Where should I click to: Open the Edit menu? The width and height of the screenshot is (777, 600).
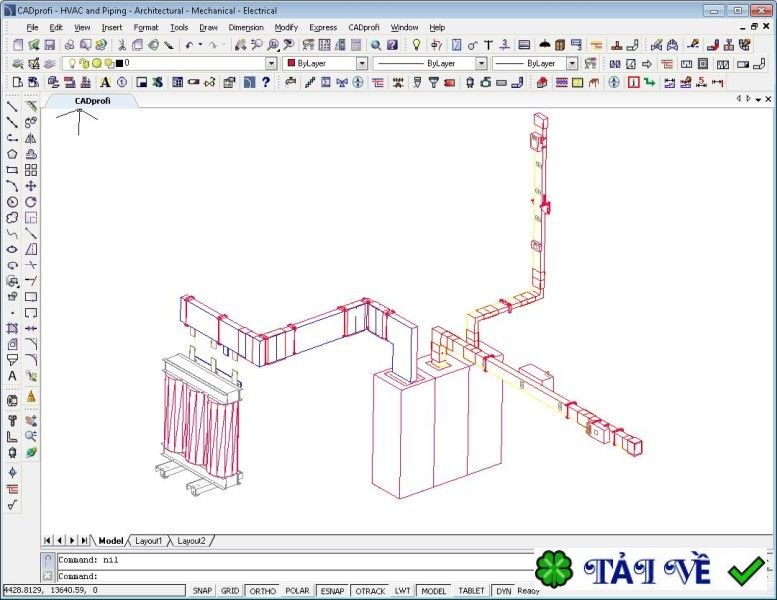point(56,27)
